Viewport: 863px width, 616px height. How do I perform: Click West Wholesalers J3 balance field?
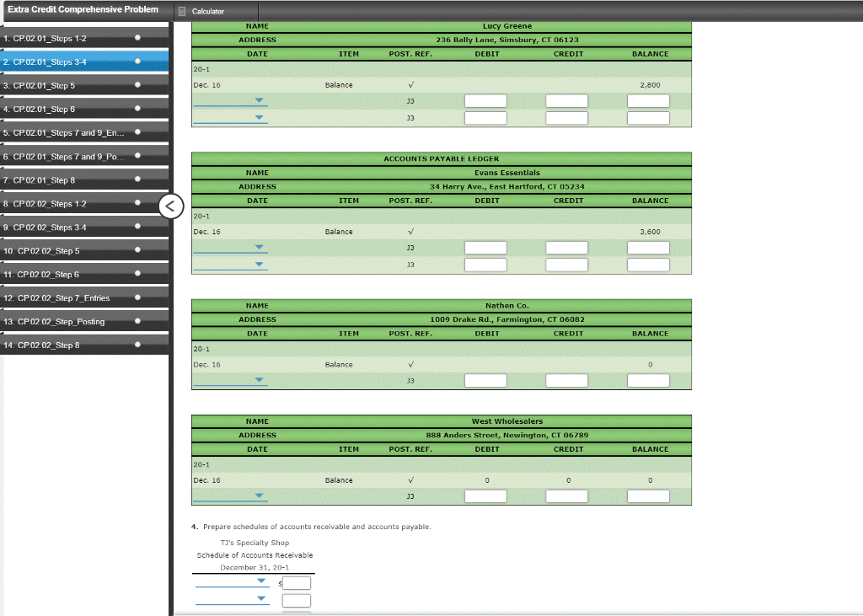pos(648,496)
